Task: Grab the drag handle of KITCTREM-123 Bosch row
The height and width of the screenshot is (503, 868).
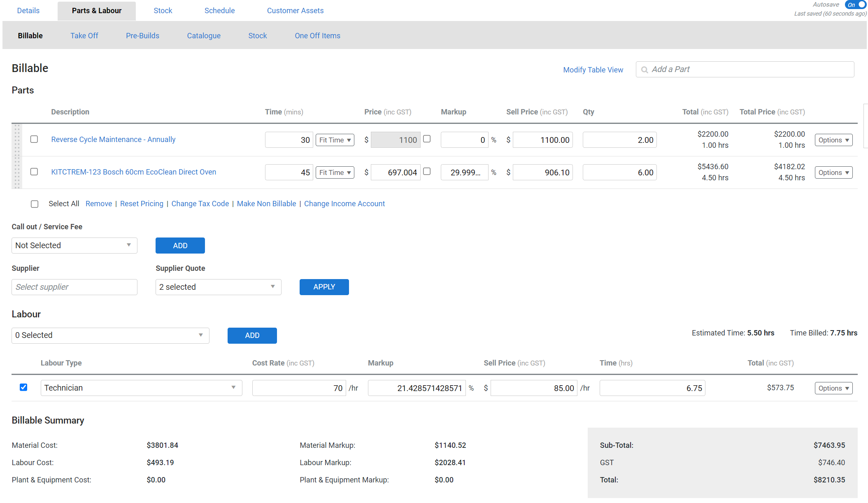Action: coord(17,172)
